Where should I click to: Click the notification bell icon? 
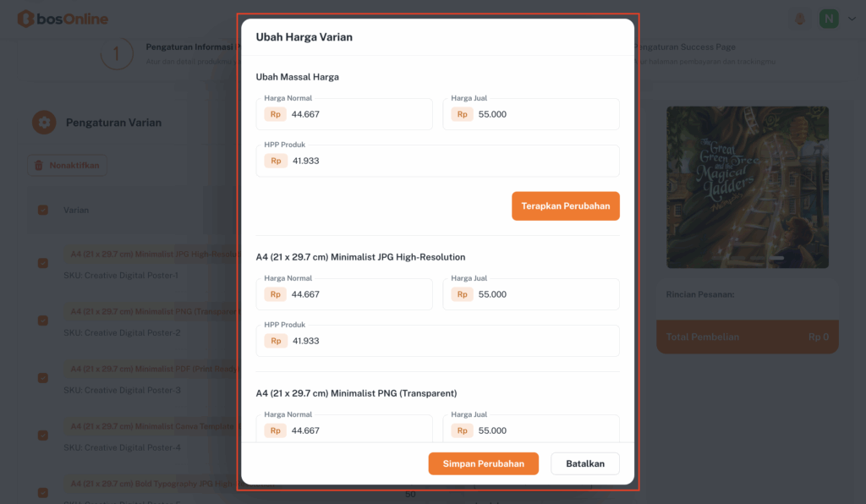coord(799,19)
